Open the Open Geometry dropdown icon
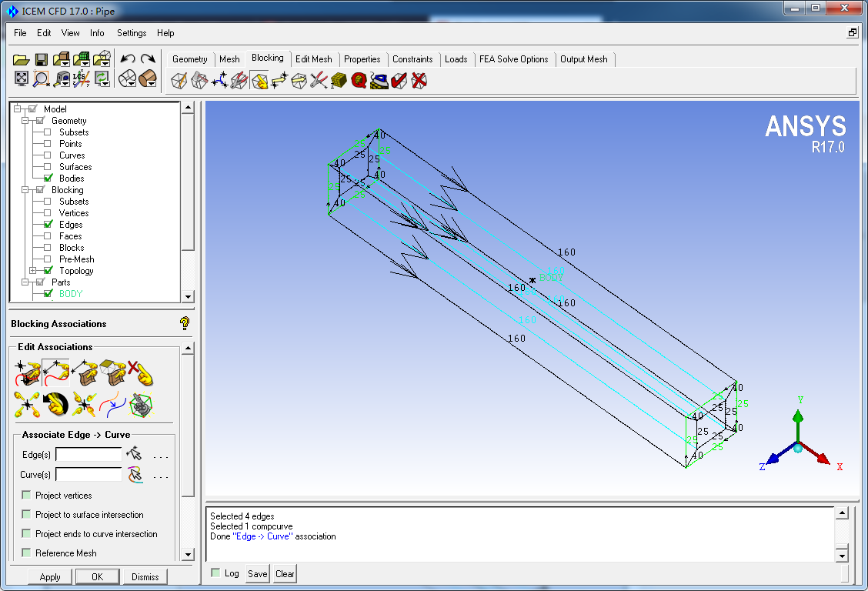The width and height of the screenshot is (868, 591). pos(62,59)
